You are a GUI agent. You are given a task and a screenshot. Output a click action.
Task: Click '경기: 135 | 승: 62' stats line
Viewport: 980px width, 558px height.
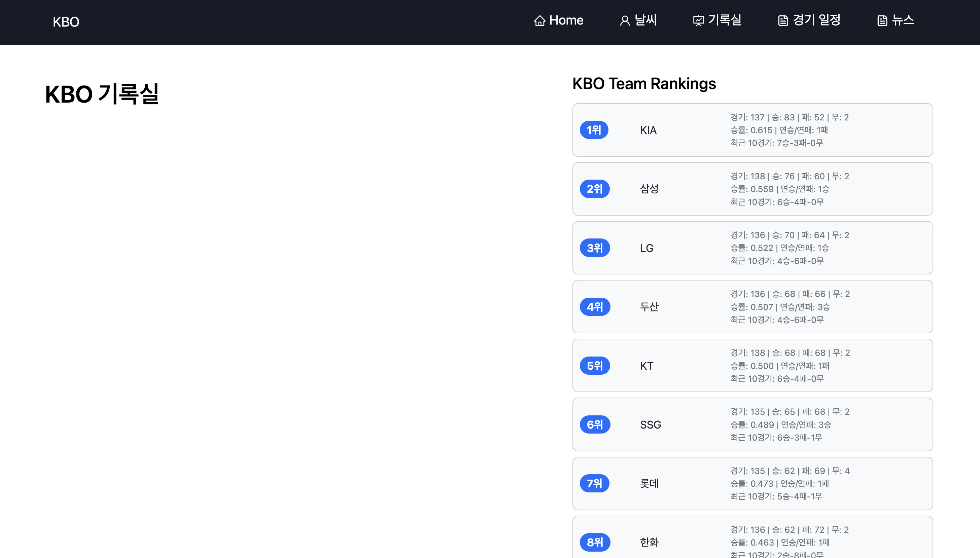click(x=790, y=471)
